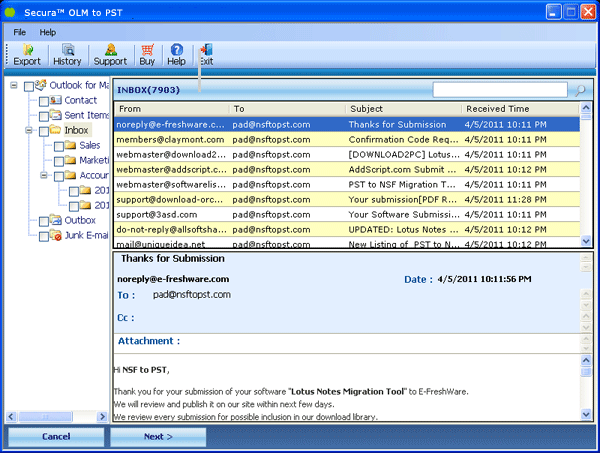Click the Junk E-mail folder icon
The width and height of the screenshot is (600, 453).
56,235
